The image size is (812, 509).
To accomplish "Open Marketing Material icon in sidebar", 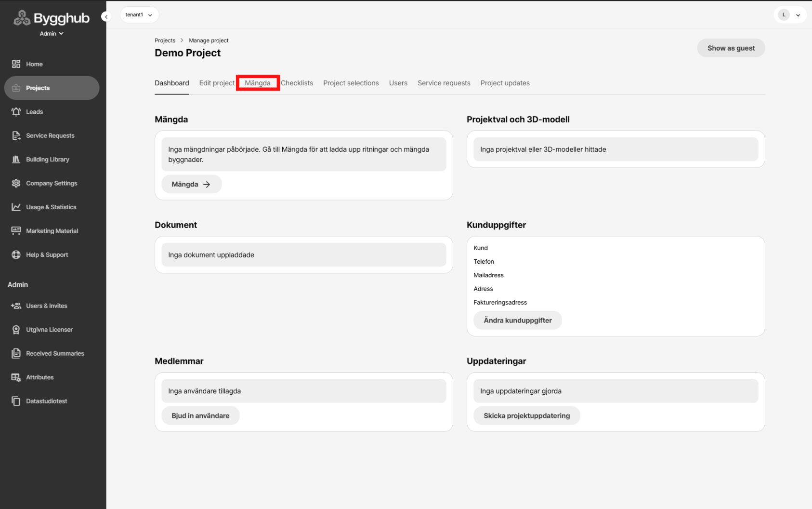I will [x=16, y=231].
